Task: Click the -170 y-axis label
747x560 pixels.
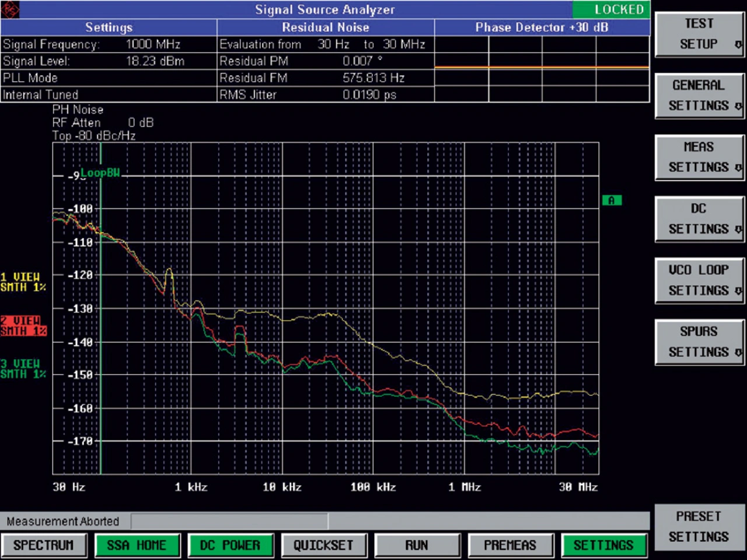Action: (81, 441)
